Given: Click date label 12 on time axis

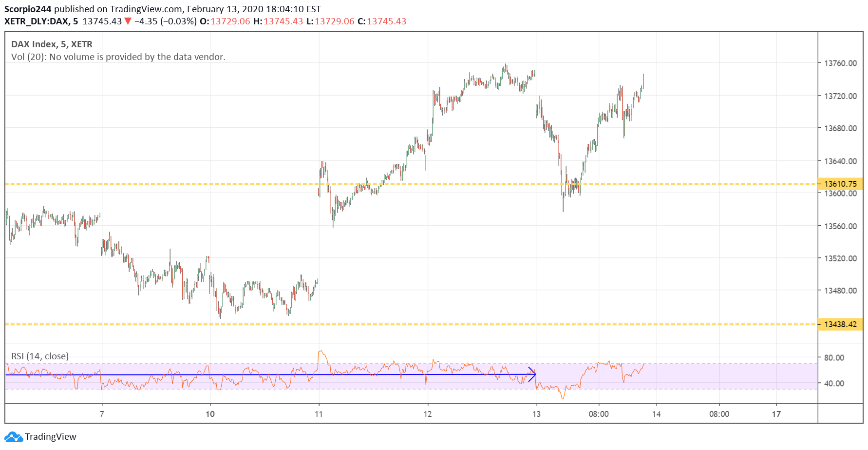Looking at the screenshot, I should (428, 414).
